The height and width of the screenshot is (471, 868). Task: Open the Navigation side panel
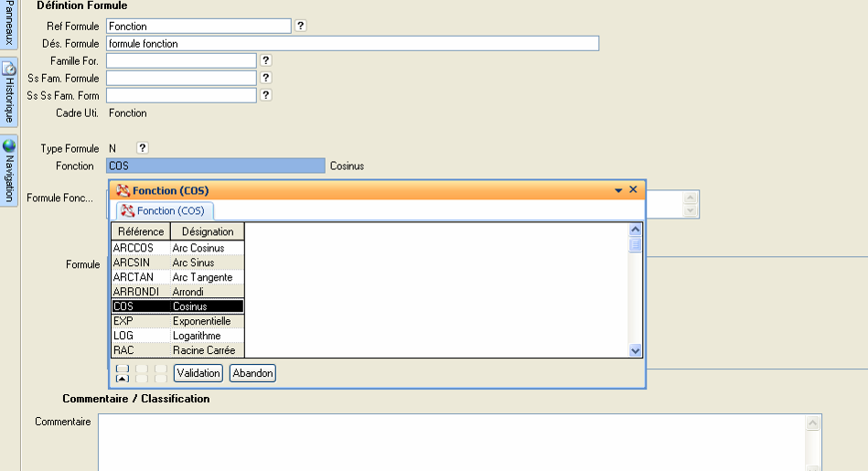[x=8, y=170]
